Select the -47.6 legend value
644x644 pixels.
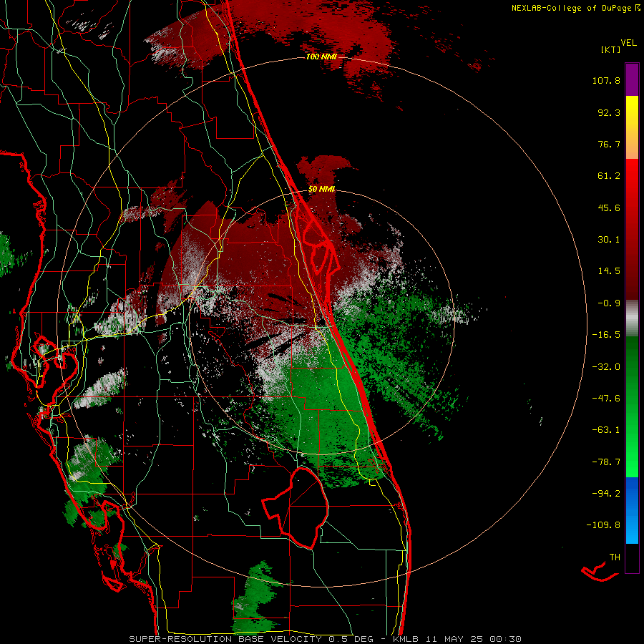click(x=606, y=399)
